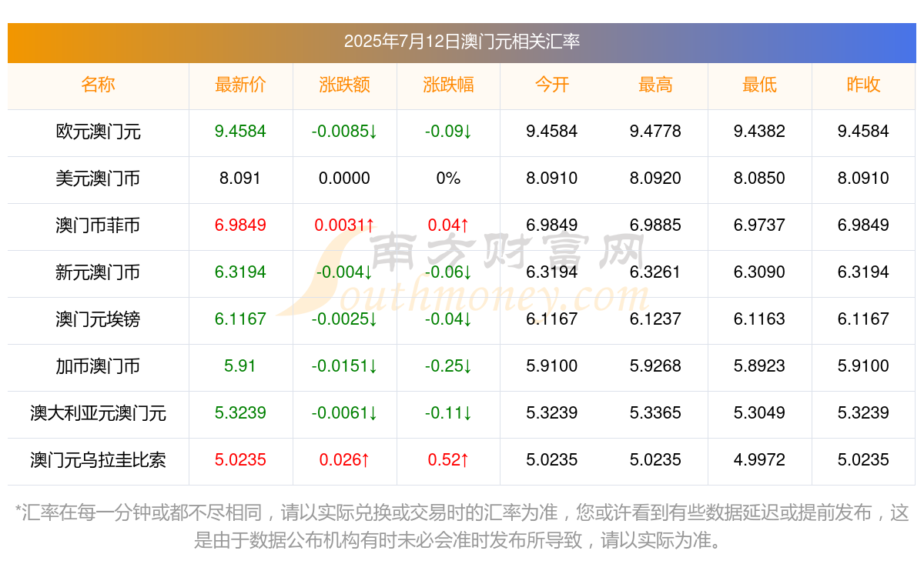Select the change amount 0.0000
The height and width of the screenshot is (564, 924).
click(x=344, y=179)
